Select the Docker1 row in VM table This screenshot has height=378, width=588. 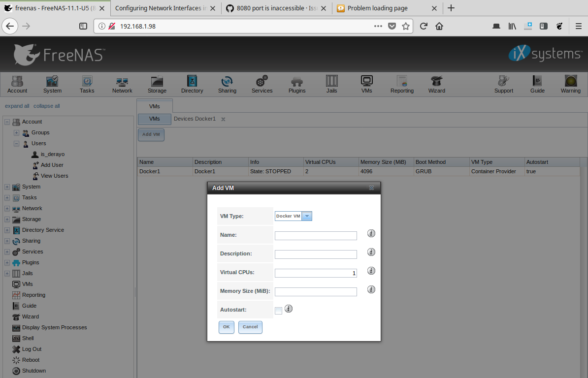(359, 172)
